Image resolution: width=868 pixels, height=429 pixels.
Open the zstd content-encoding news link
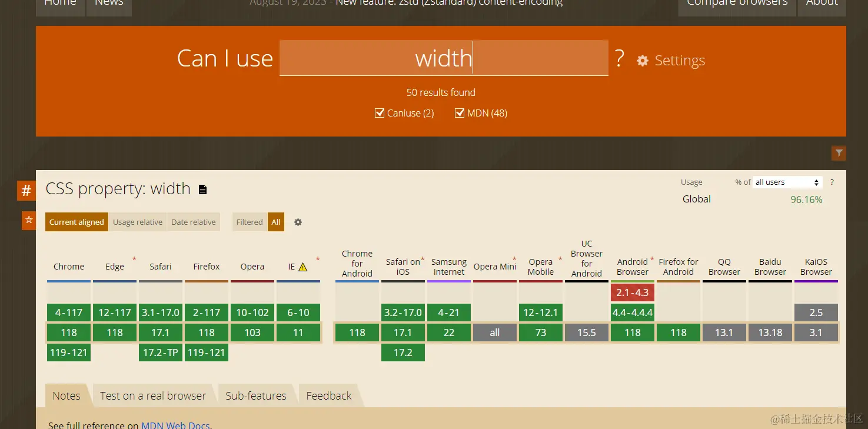point(449,3)
